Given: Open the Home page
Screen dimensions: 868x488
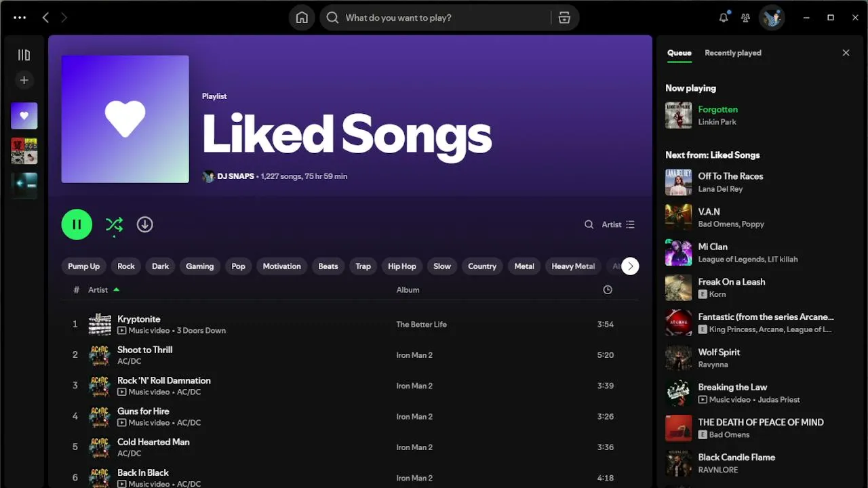Looking at the screenshot, I should click(x=302, y=18).
